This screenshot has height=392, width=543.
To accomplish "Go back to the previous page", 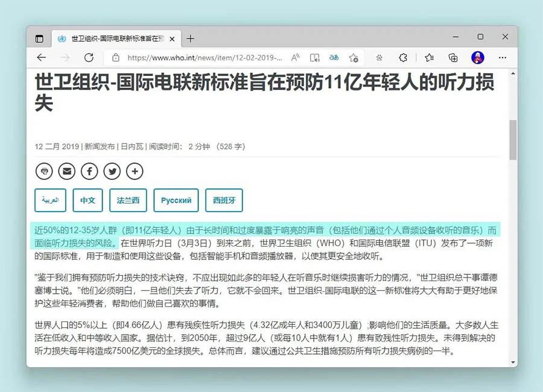I will (42, 57).
